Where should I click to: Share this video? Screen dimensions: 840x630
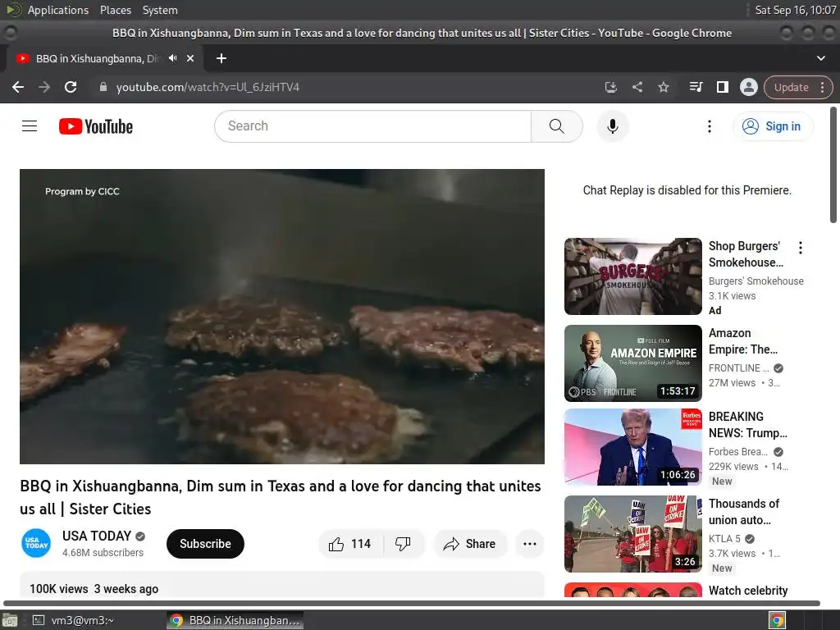point(470,544)
